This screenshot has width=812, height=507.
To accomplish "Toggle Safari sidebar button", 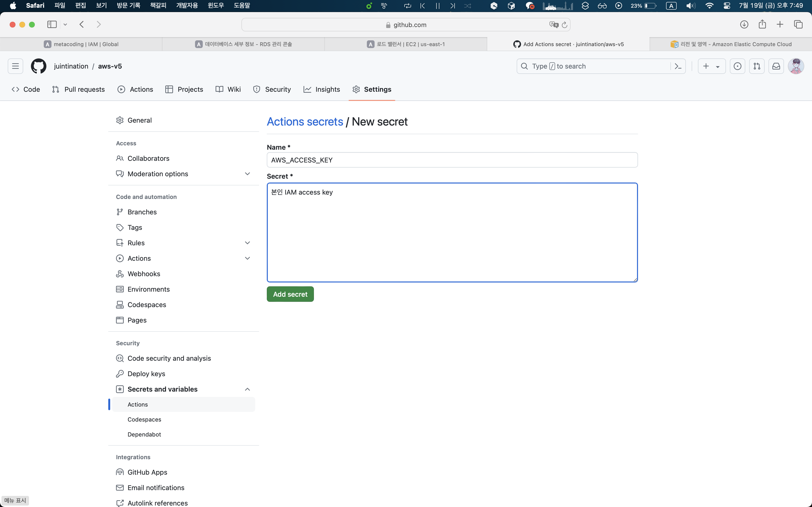I will (52, 24).
